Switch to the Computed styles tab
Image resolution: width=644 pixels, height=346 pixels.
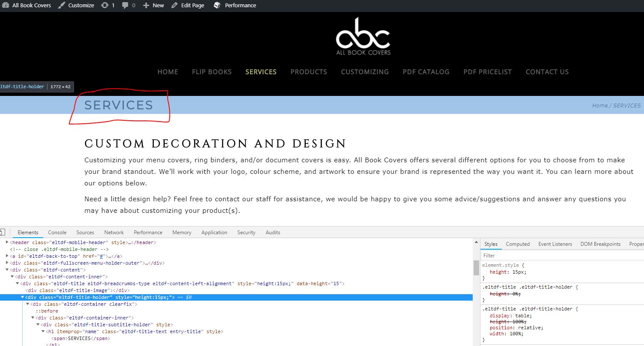(518, 244)
